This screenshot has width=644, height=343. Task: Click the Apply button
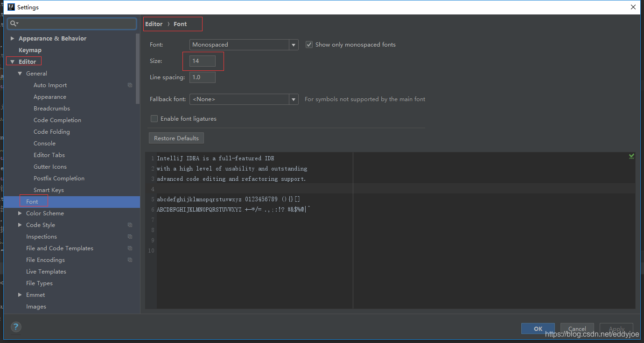point(616,329)
